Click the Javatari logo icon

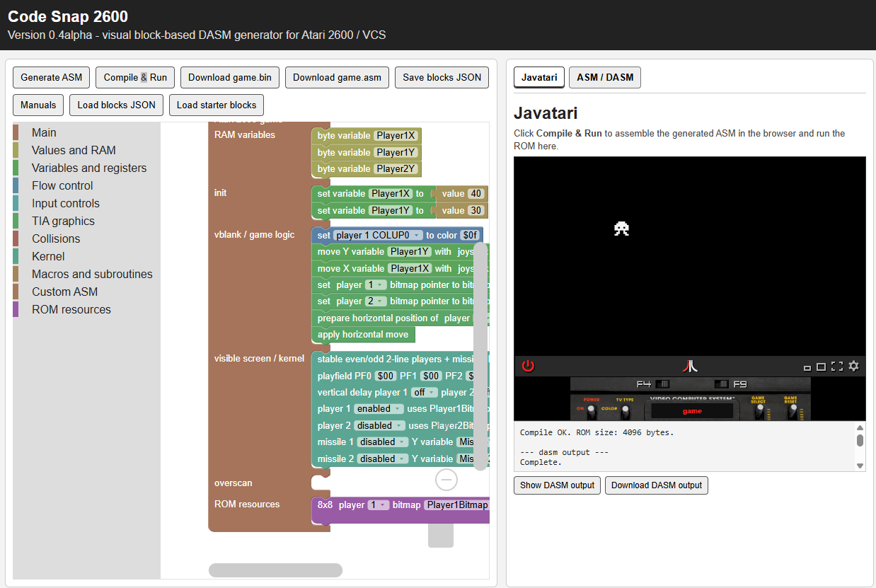[x=690, y=366]
